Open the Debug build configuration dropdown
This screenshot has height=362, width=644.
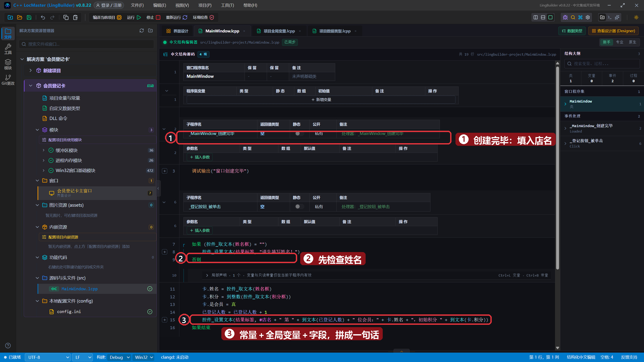(119, 357)
